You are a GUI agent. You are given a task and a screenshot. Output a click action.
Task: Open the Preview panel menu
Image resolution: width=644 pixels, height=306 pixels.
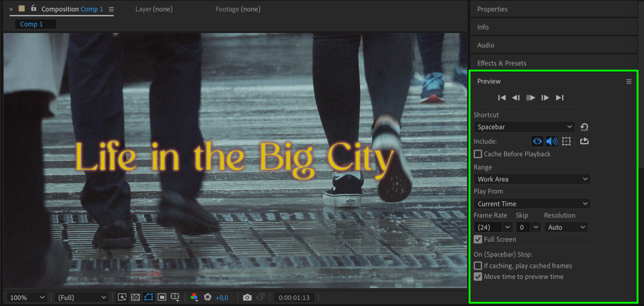[629, 81]
